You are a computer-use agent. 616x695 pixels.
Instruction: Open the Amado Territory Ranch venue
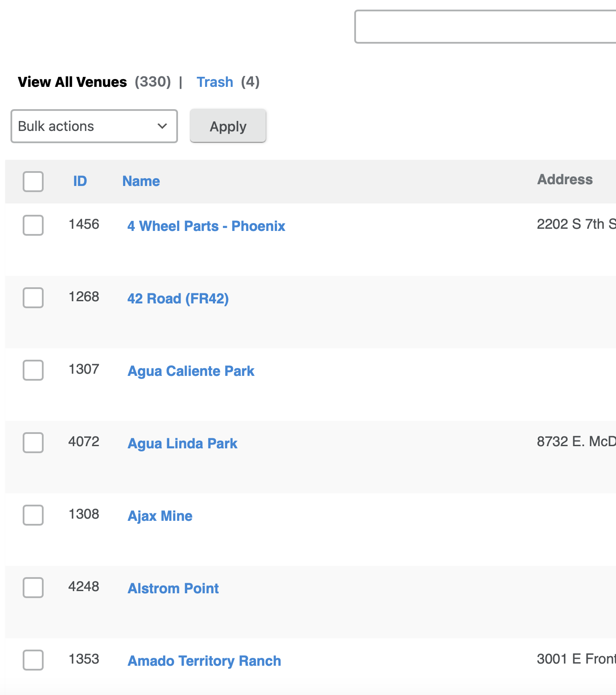(204, 661)
